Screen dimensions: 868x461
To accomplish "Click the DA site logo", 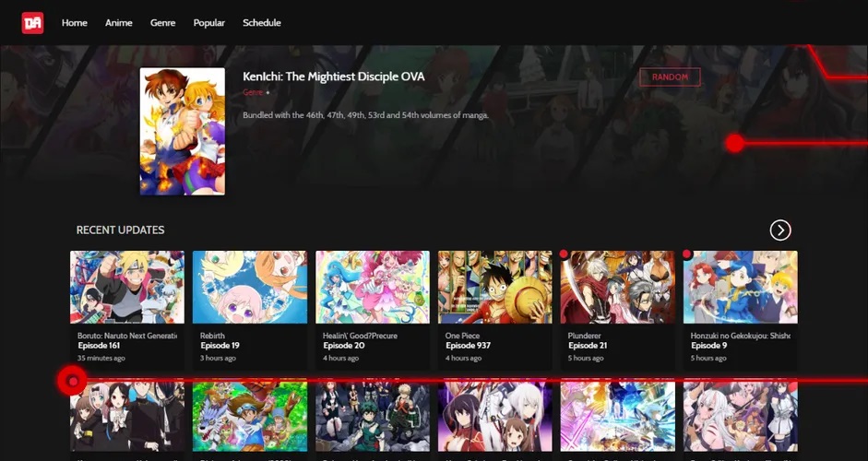I will pyautogui.click(x=32, y=23).
